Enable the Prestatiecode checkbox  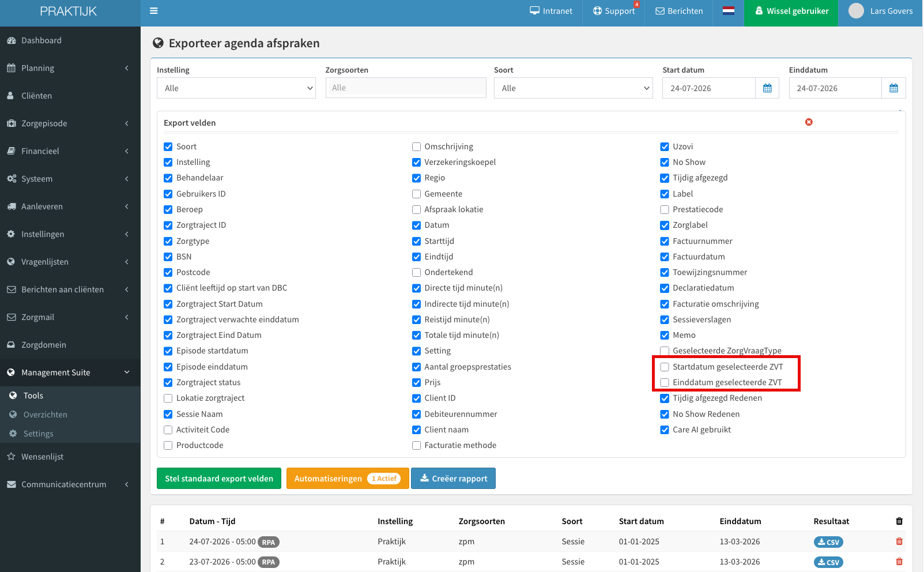pos(665,209)
